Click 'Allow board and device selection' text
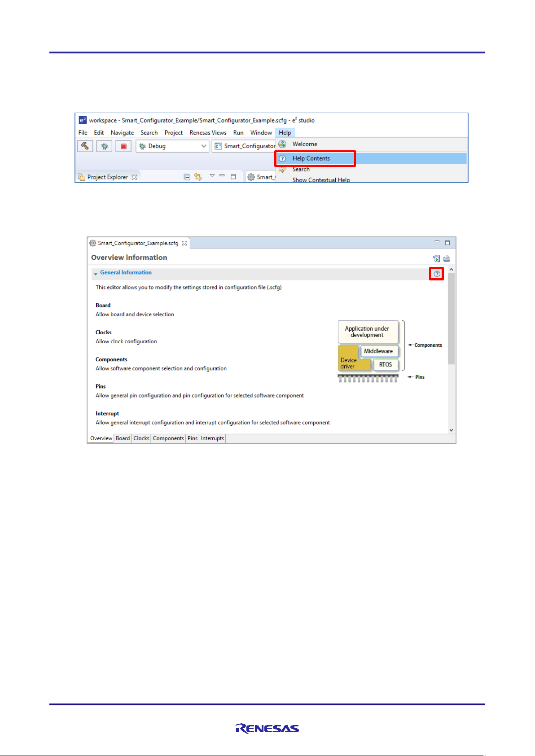 click(135, 315)
